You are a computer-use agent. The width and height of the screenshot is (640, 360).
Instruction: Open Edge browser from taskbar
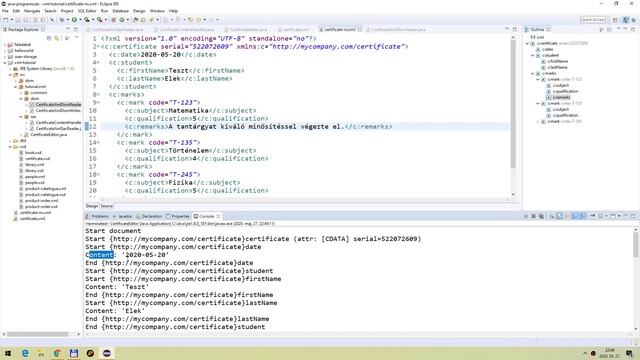[25, 353]
